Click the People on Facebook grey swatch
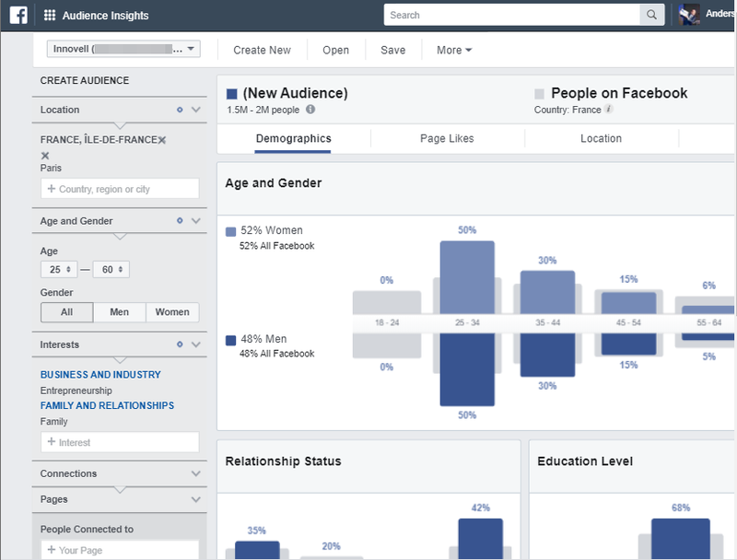The image size is (737, 560). [x=539, y=94]
